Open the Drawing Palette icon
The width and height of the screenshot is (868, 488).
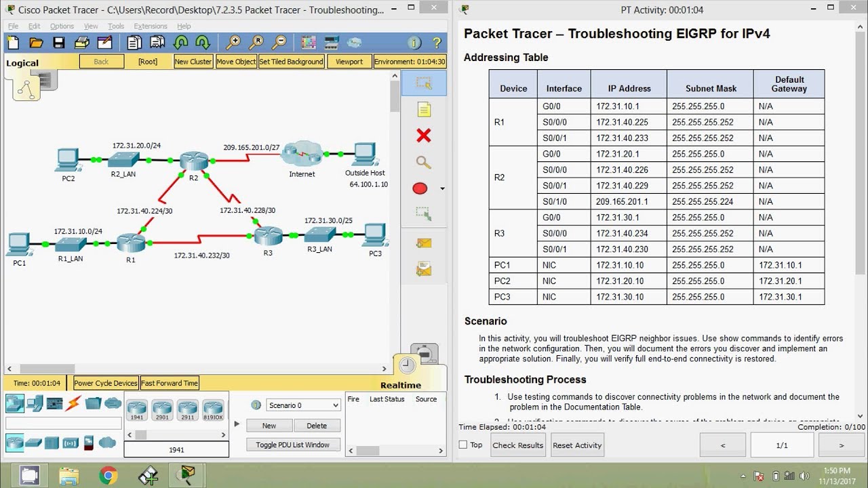(x=309, y=43)
